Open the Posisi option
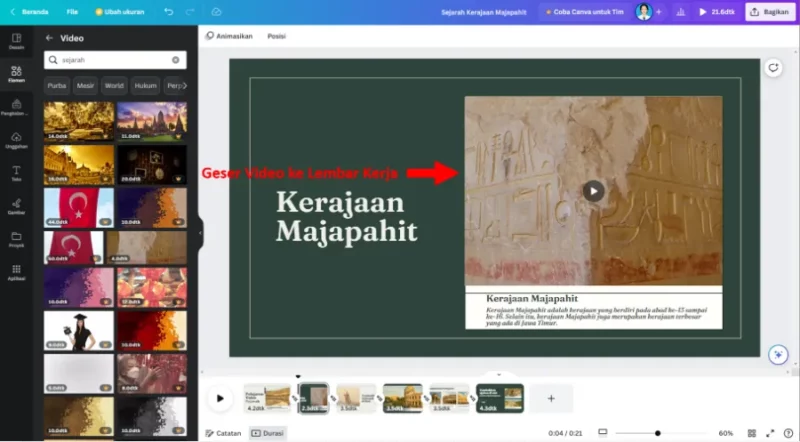 tap(277, 36)
